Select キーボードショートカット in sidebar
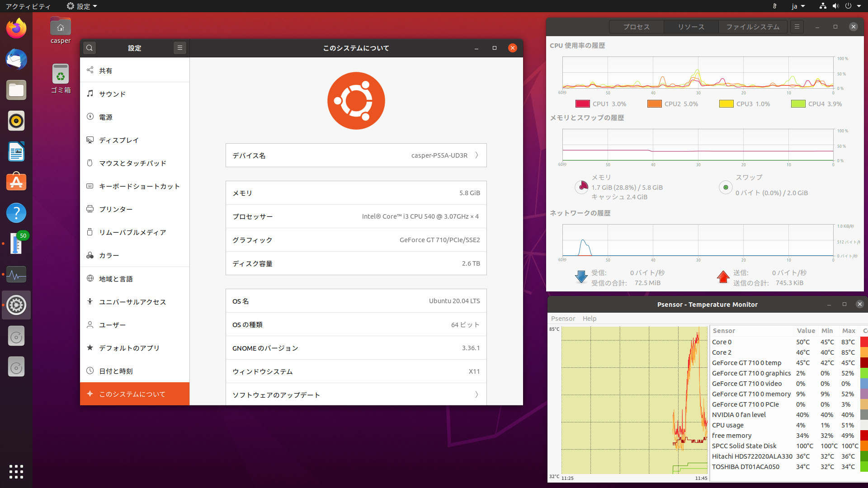This screenshot has height=488, width=868. point(135,186)
